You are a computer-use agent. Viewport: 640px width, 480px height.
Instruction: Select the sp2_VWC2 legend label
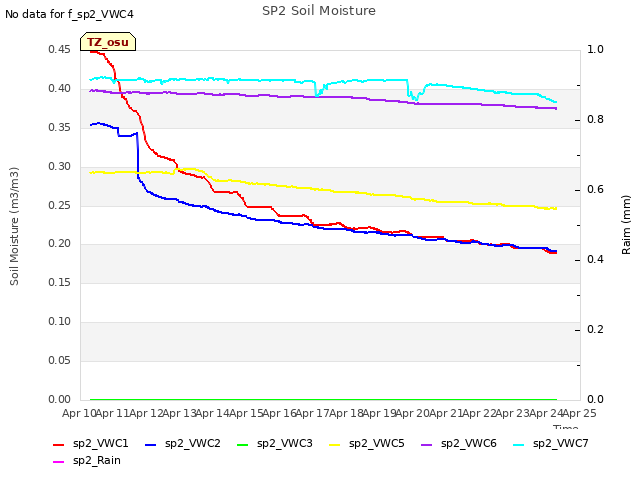click(x=193, y=444)
